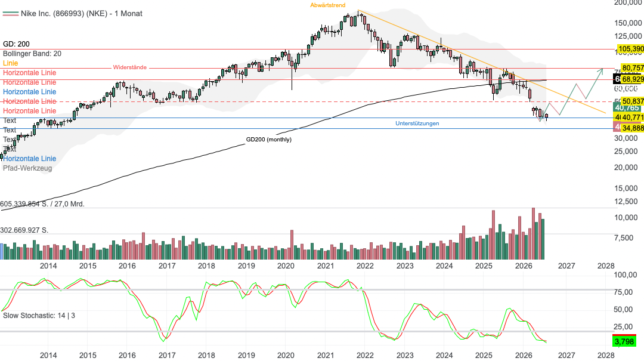644x361 pixels.
Task: Click the 25,000 price axis value
Action: pyautogui.click(x=626, y=152)
